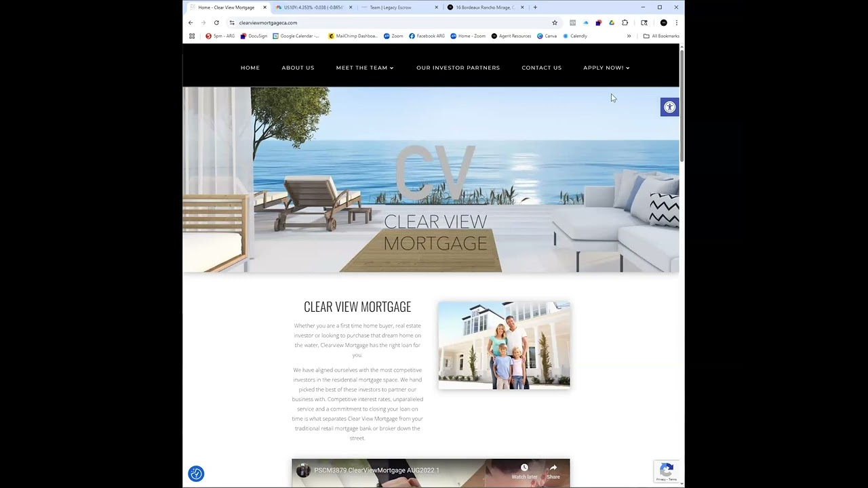
Task: Go forward to the next page
Action: (203, 22)
